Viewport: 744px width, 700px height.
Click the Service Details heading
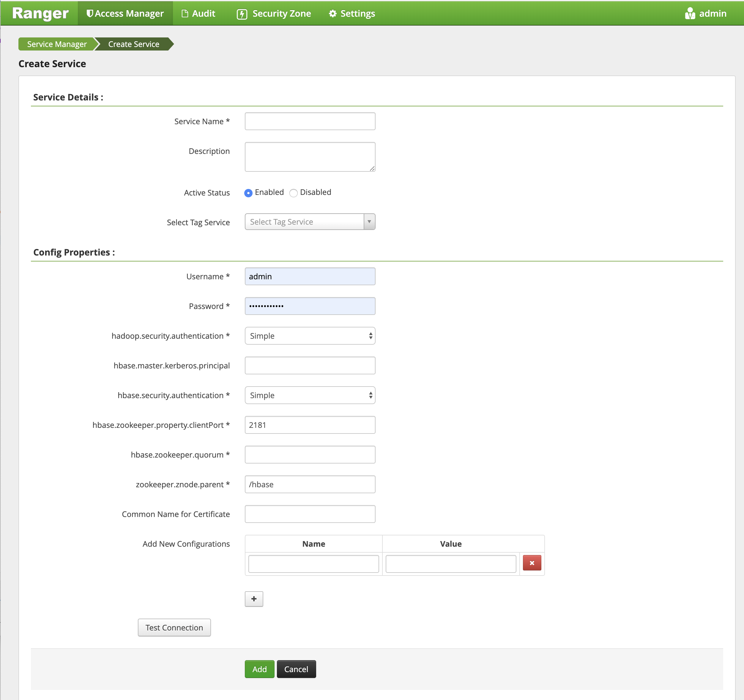68,97
